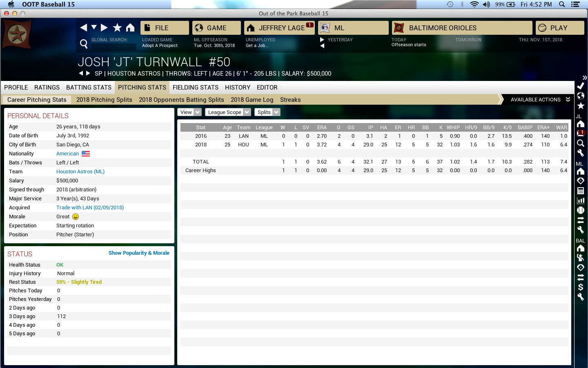Open the OOTP Baseball 15 menu bar item
Viewport: 588px width, 368px height.
click(48, 4)
